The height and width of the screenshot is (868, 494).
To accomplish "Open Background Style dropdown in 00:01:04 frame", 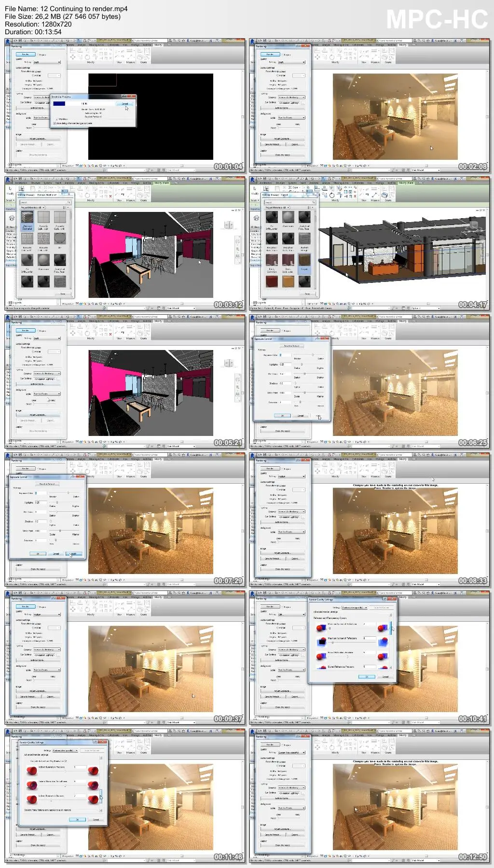I will tap(47, 117).
